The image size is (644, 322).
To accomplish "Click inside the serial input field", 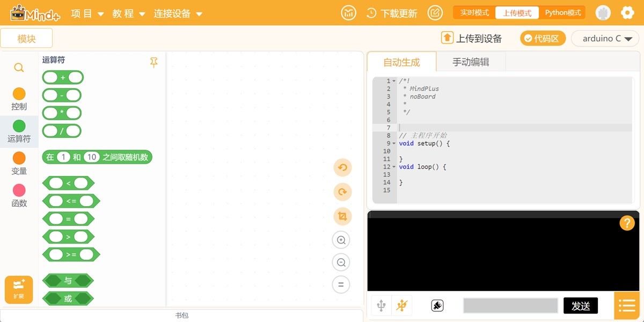I will pos(510,305).
